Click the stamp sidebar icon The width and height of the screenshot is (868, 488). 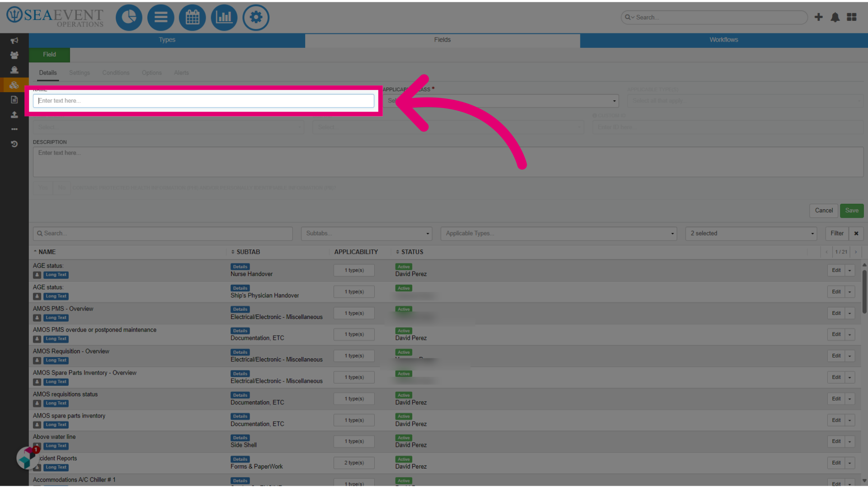[x=14, y=70]
